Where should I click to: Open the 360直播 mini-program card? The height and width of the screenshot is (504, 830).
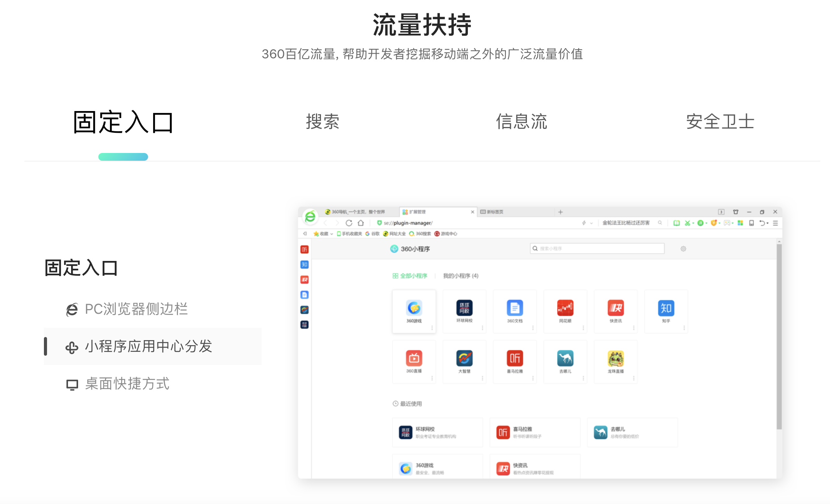414,362
